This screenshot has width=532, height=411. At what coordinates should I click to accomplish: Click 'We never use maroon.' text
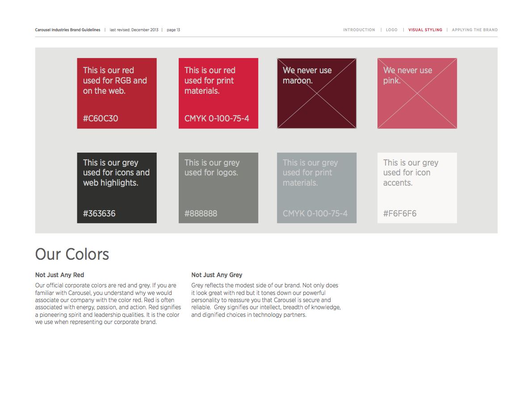[307, 75]
